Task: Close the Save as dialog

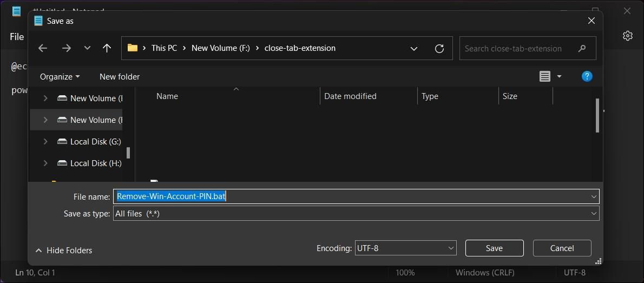Action: click(x=592, y=21)
